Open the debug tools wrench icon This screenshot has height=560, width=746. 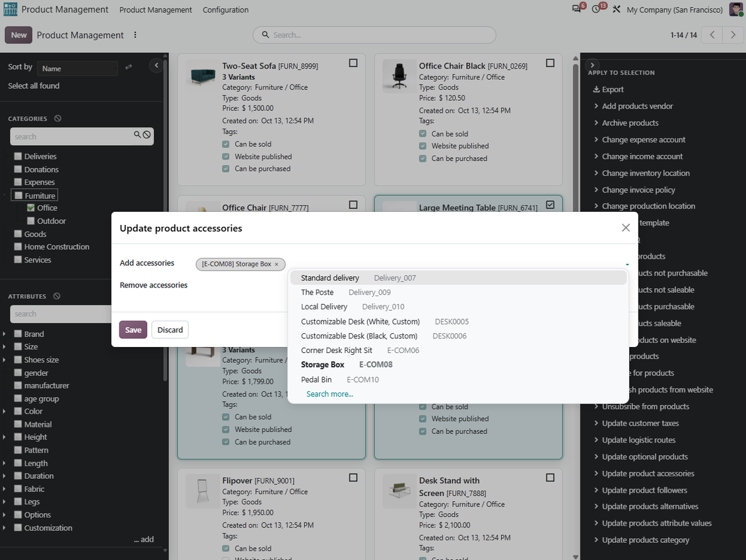[x=616, y=9]
